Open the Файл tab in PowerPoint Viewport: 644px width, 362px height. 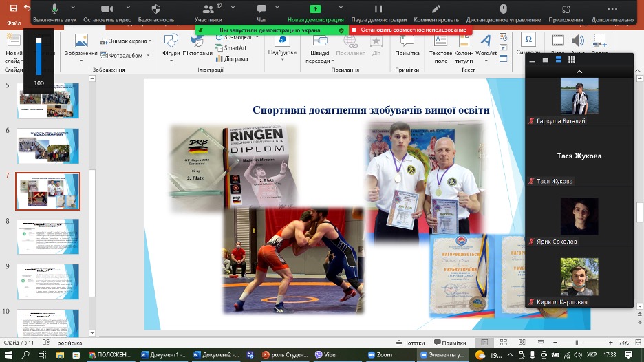point(14,23)
